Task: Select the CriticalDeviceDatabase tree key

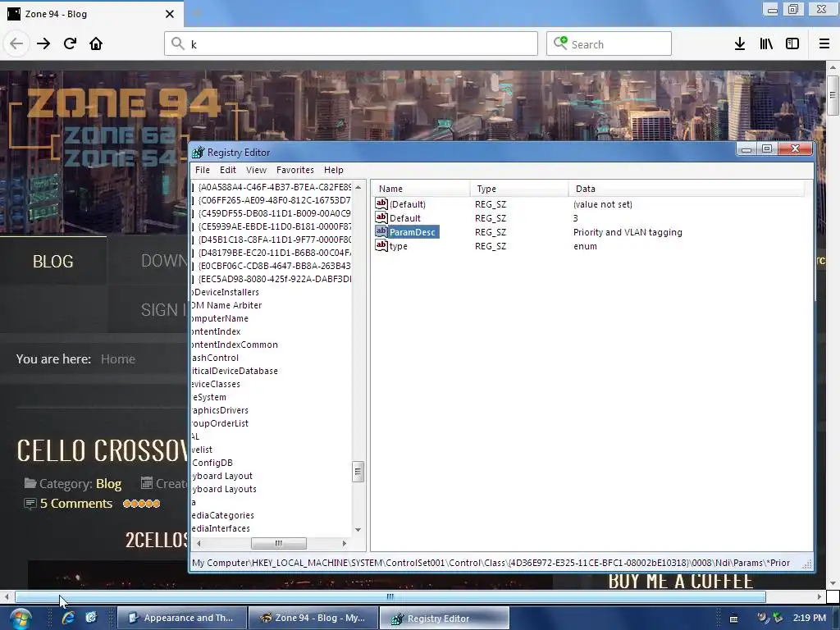Action: click(235, 371)
